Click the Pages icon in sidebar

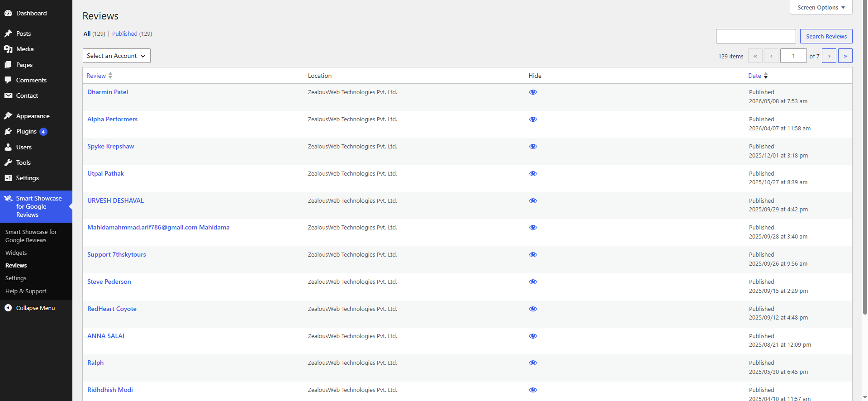pos(8,65)
